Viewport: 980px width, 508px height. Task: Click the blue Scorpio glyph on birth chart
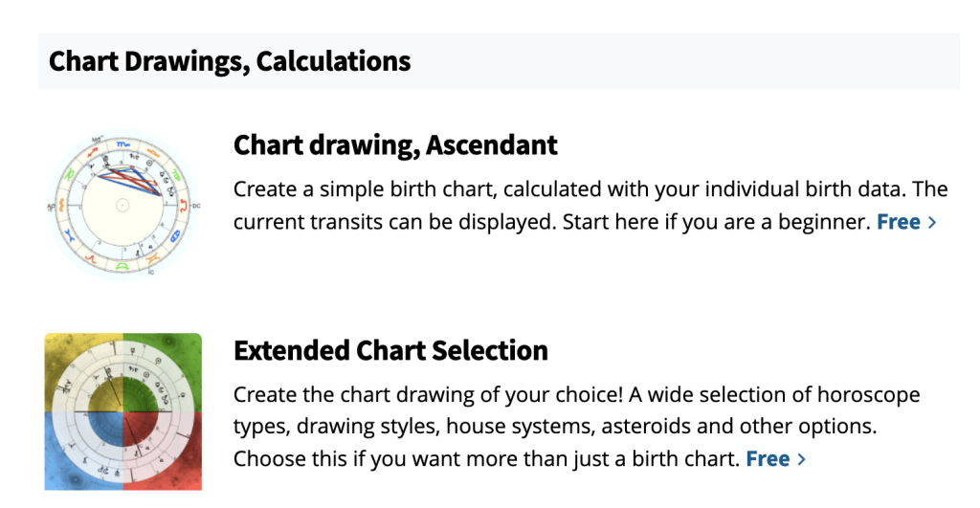122,144
